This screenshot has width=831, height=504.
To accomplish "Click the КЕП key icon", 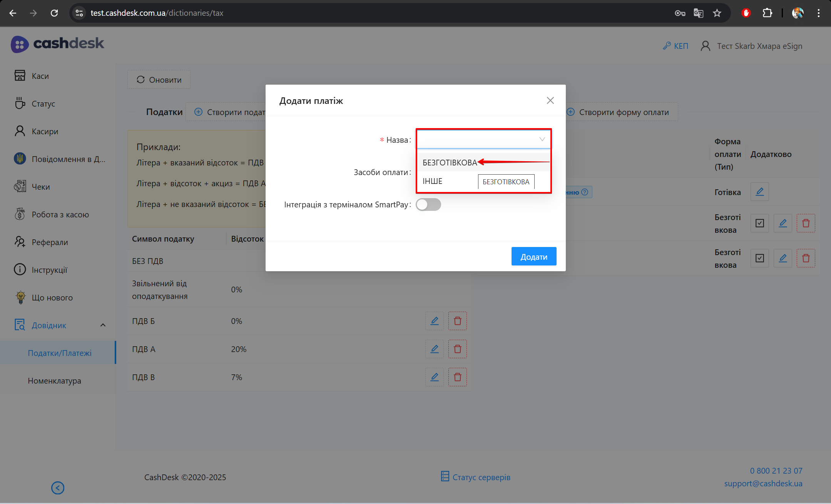I will 667,46.
